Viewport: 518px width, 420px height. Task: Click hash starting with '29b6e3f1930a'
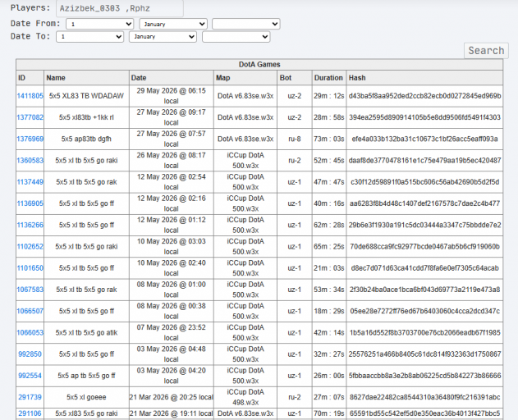tap(424, 225)
